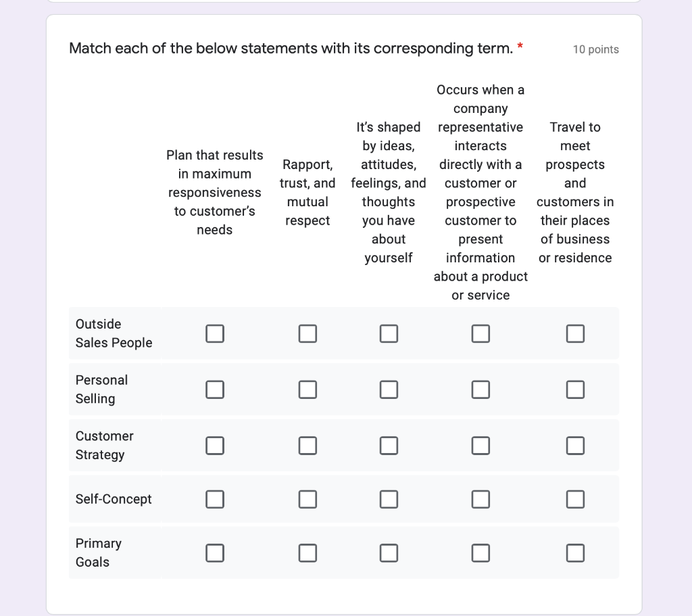This screenshot has height=616, width=692.
Task: Select the "Plan that results in maximum responsiveness" box for Customer Strategy
Action: point(215,445)
